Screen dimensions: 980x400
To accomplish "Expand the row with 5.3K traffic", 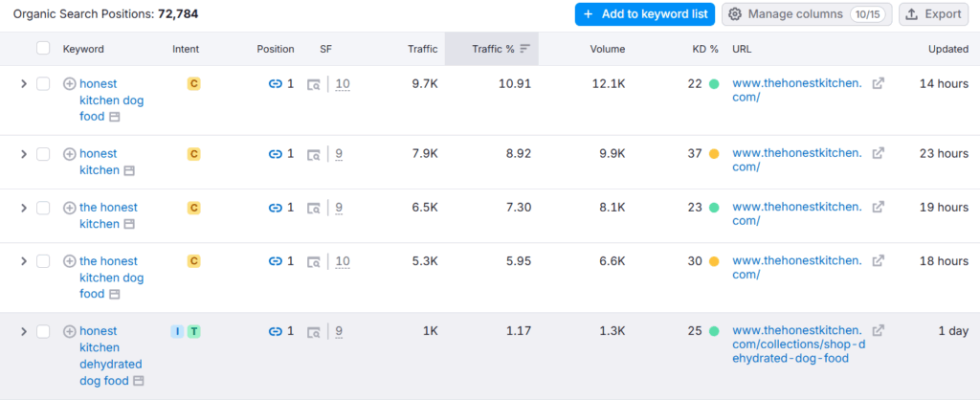I will pos(24,261).
